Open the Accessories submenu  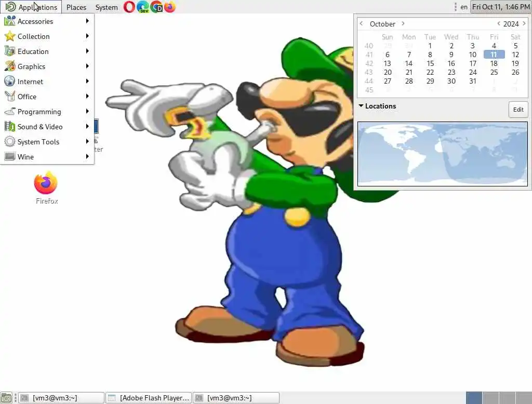click(x=47, y=21)
